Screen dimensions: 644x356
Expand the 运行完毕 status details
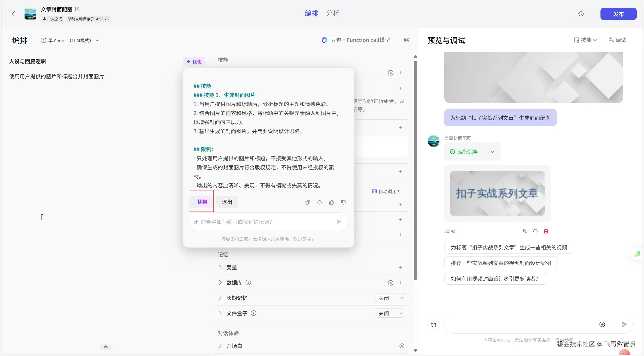492,152
